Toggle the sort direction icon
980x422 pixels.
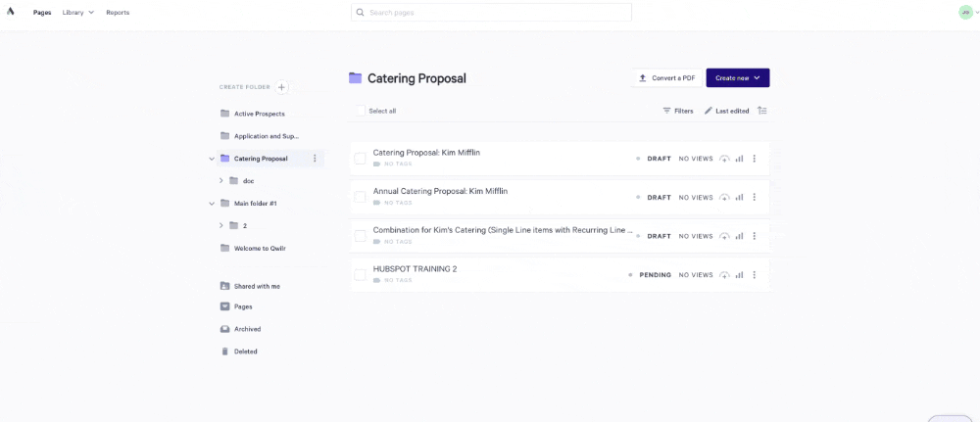[x=761, y=111]
